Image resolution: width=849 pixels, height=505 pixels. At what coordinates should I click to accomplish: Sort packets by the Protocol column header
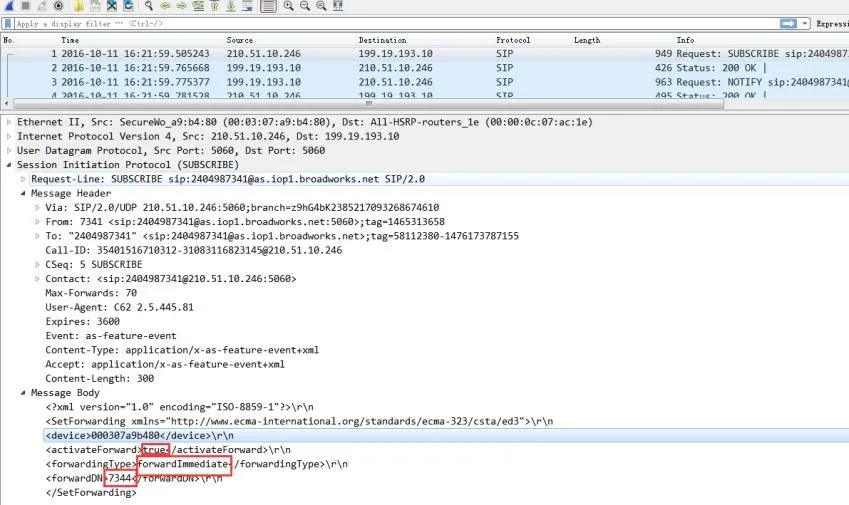click(513, 40)
